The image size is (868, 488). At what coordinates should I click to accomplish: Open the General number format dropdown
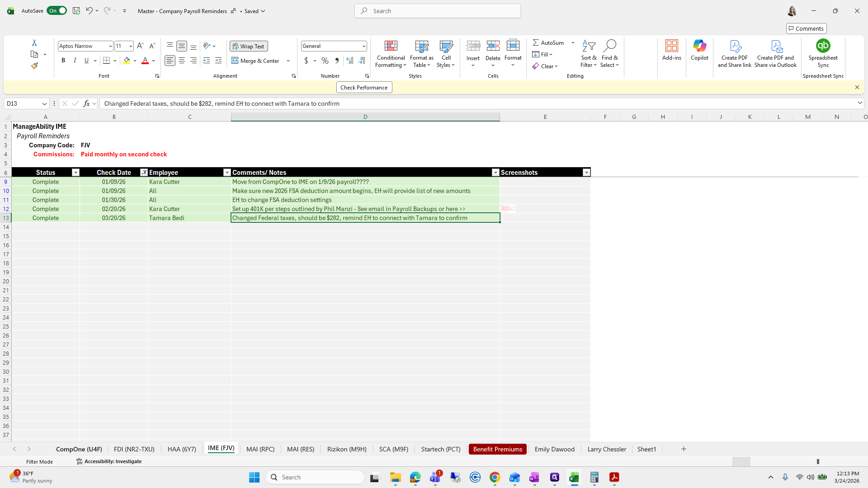point(363,46)
